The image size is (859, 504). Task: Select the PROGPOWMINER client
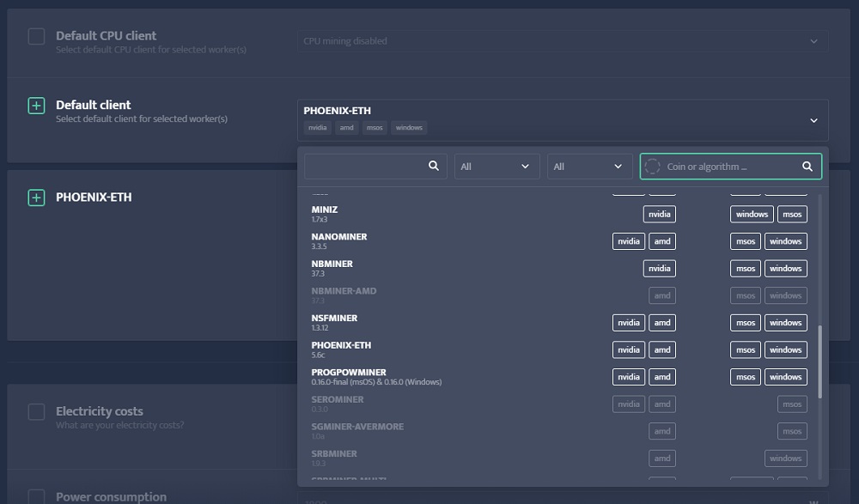tap(559, 377)
